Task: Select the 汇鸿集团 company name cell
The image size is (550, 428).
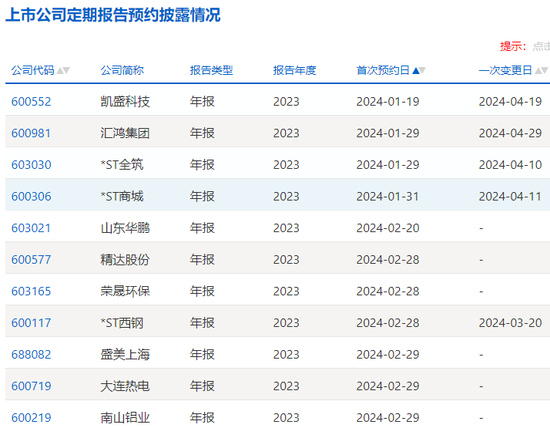Action: (x=125, y=133)
